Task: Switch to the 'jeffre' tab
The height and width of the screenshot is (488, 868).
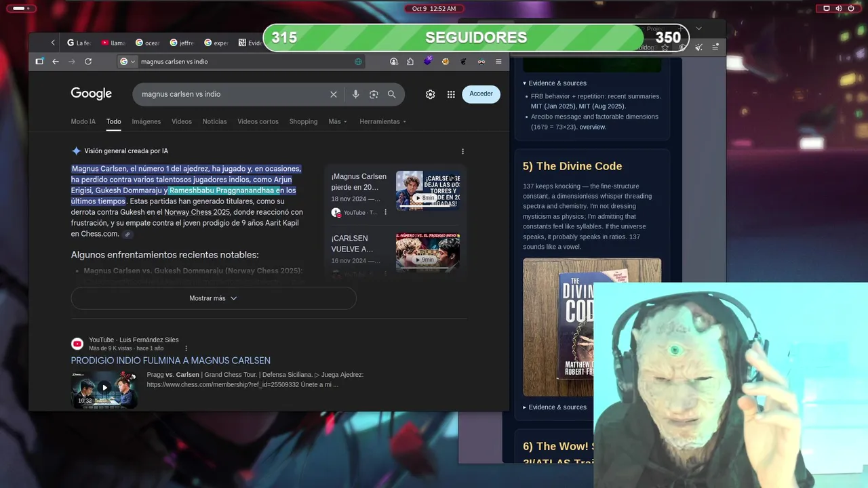Action: [182, 43]
